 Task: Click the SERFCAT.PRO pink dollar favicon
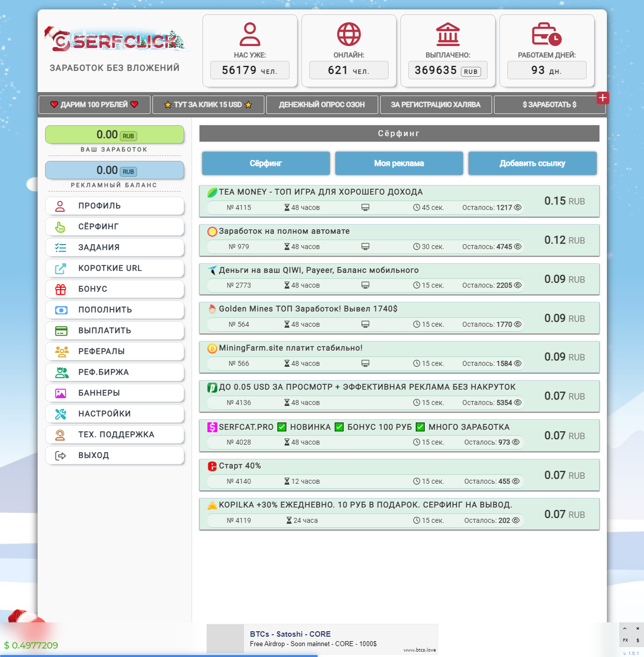pos(212,427)
